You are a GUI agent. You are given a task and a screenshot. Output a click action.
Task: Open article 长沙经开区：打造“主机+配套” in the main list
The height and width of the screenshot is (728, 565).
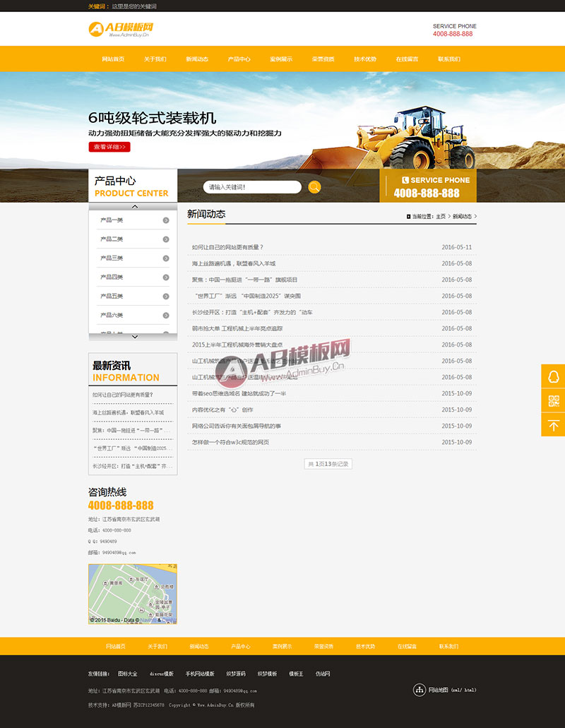click(x=252, y=312)
